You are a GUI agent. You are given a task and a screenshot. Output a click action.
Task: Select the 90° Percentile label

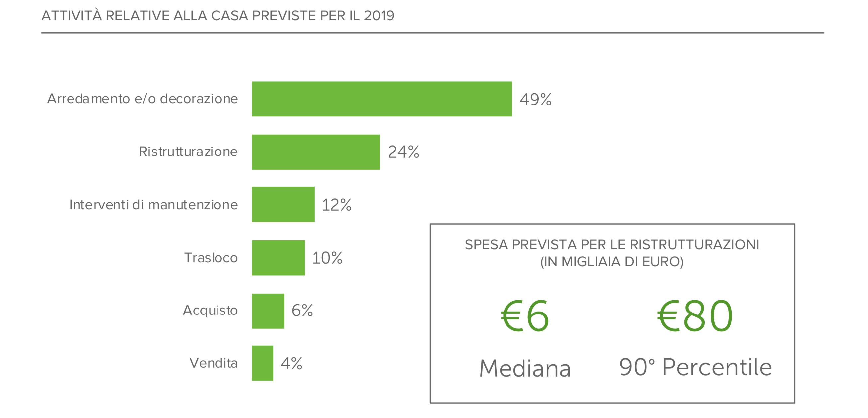tap(695, 367)
